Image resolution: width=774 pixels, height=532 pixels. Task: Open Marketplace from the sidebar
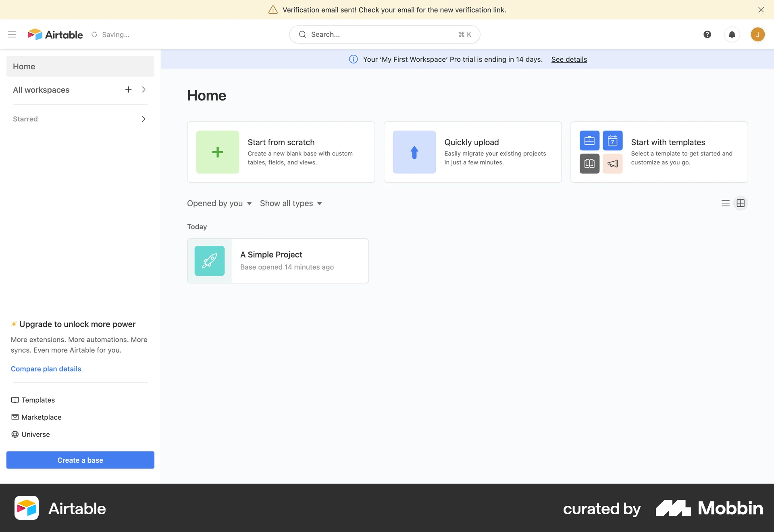pyautogui.click(x=41, y=417)
